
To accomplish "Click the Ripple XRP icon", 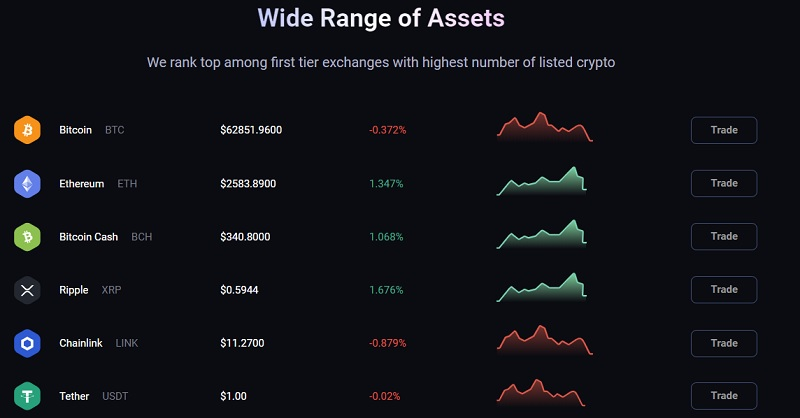I will pos(27,290).
